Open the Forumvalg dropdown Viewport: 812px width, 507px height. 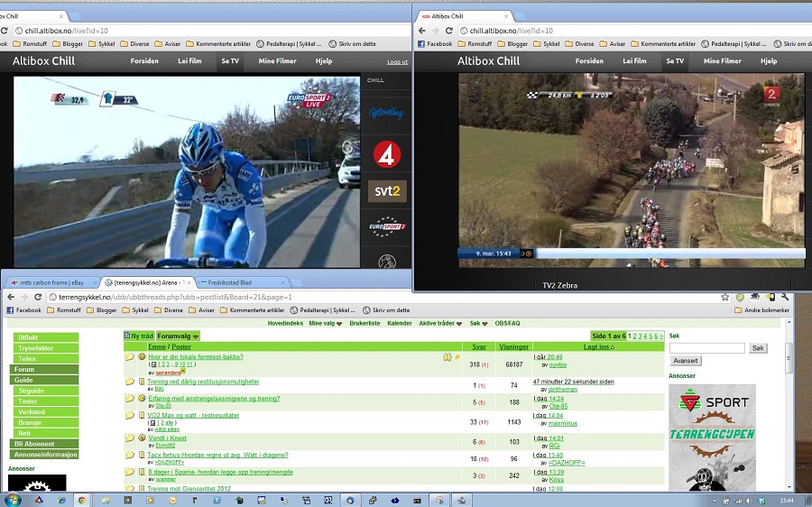tap(178, 336)
